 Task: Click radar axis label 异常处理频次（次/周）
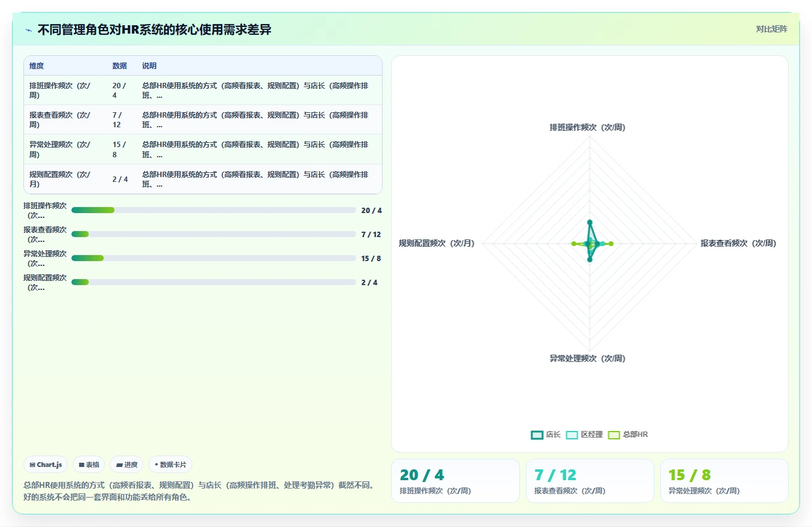(588, 358)
